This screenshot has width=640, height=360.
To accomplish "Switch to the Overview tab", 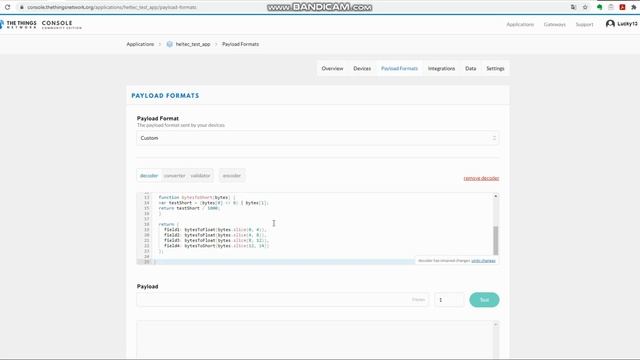I will pos(332,69).
